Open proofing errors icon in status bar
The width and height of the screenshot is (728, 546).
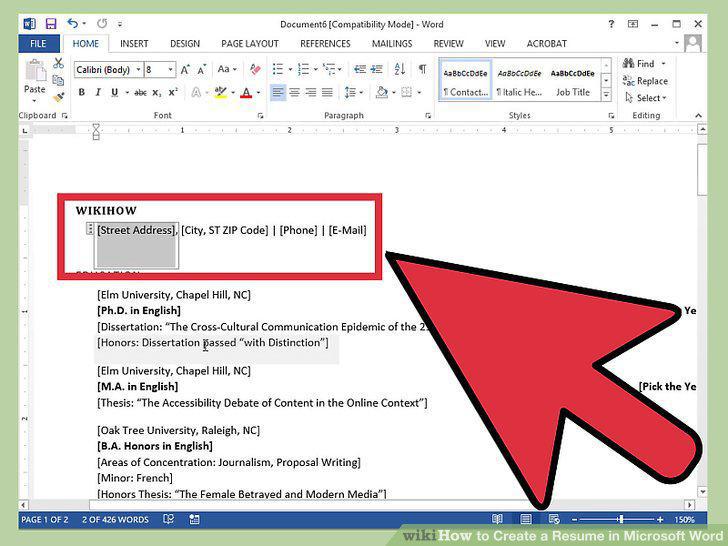pyautogui.click(x=169, y=519)
